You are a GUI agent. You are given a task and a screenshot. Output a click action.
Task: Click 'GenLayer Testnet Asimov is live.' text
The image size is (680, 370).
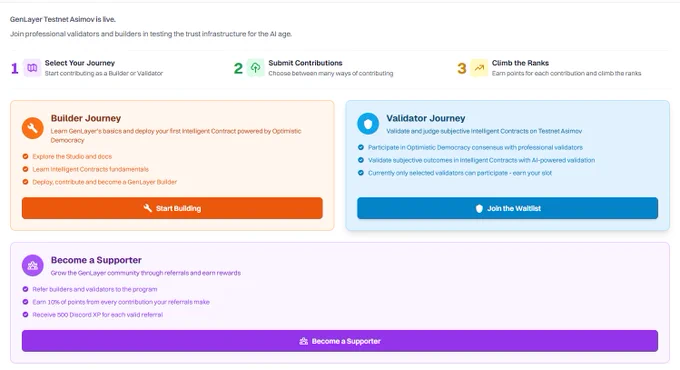pos(63,20)
